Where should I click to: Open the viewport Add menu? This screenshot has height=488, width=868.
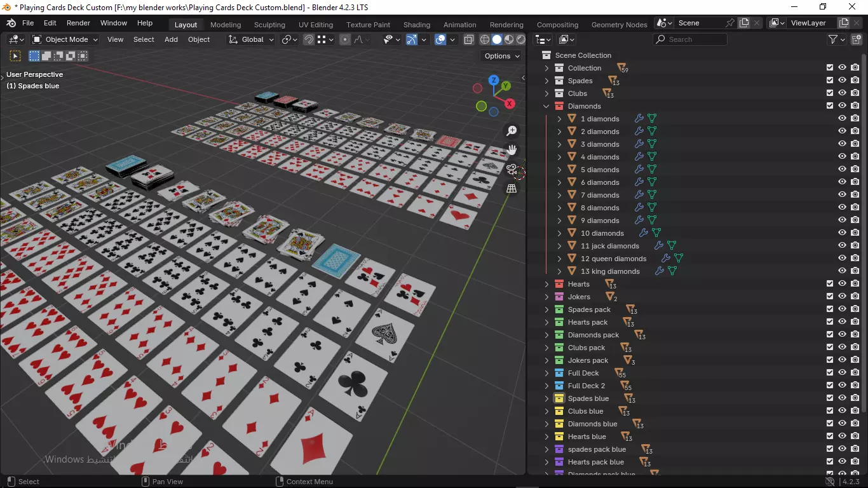point(171,39)
